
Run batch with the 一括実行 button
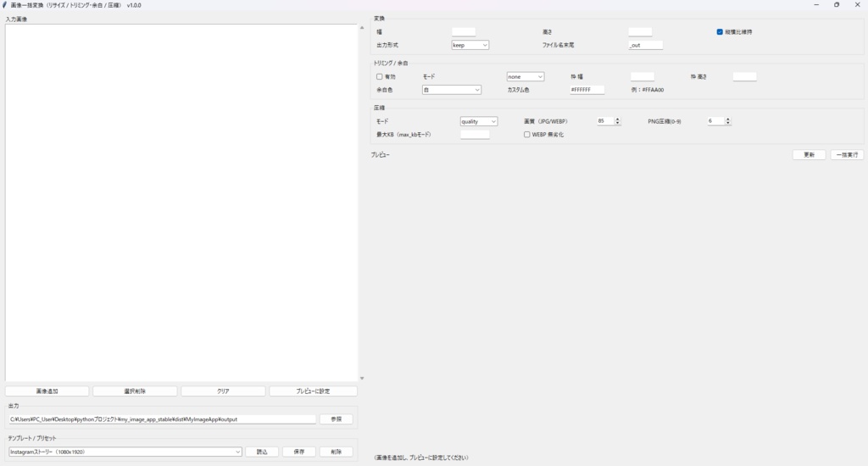[x=847, y=155]
